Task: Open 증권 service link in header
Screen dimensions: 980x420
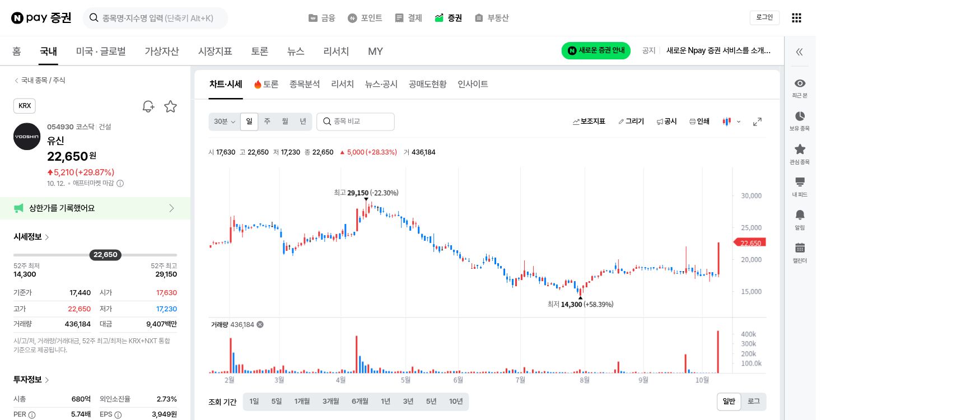Action: [448, 18]
